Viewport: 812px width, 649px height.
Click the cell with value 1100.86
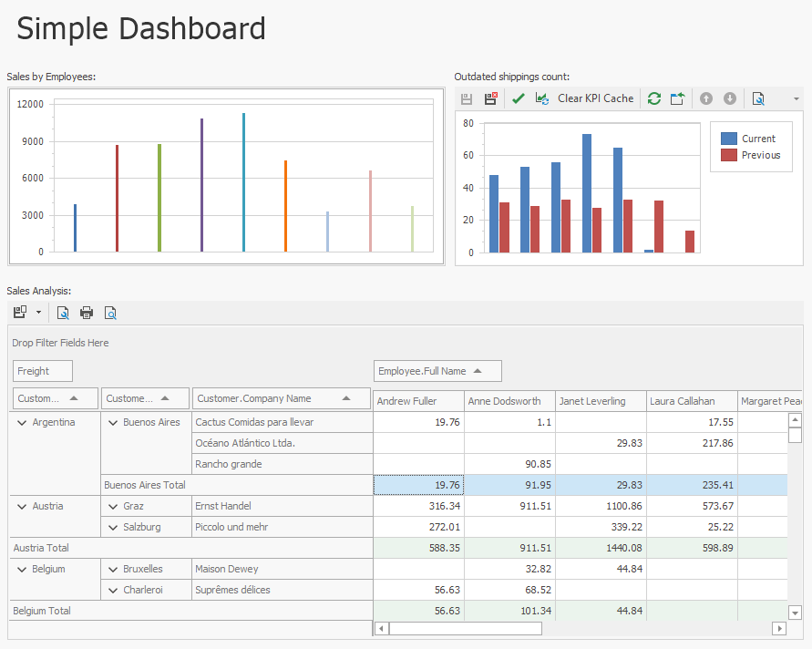click(601, 506)
